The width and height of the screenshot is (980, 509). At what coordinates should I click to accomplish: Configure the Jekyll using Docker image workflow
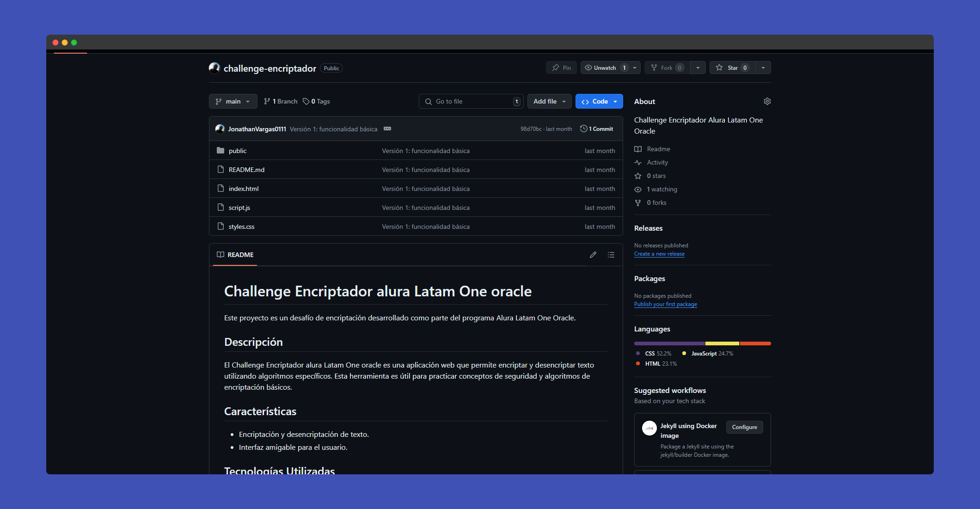(x=744, y=427)
